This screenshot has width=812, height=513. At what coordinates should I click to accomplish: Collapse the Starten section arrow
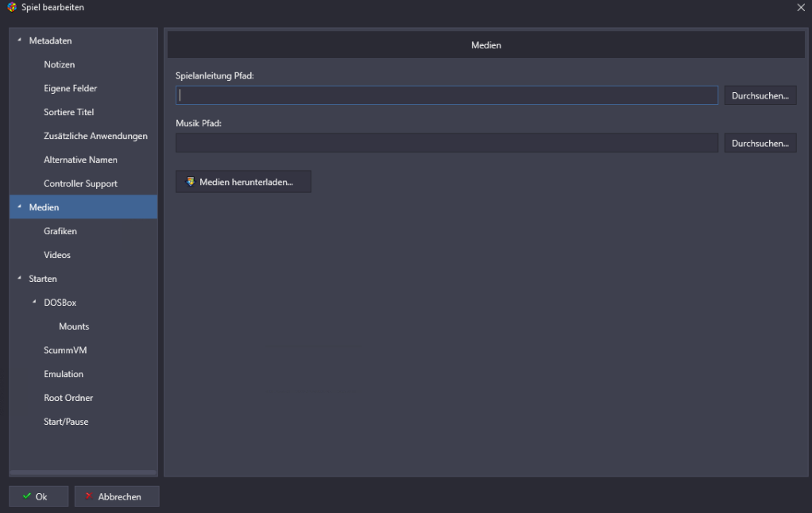(x=20, y=279)
